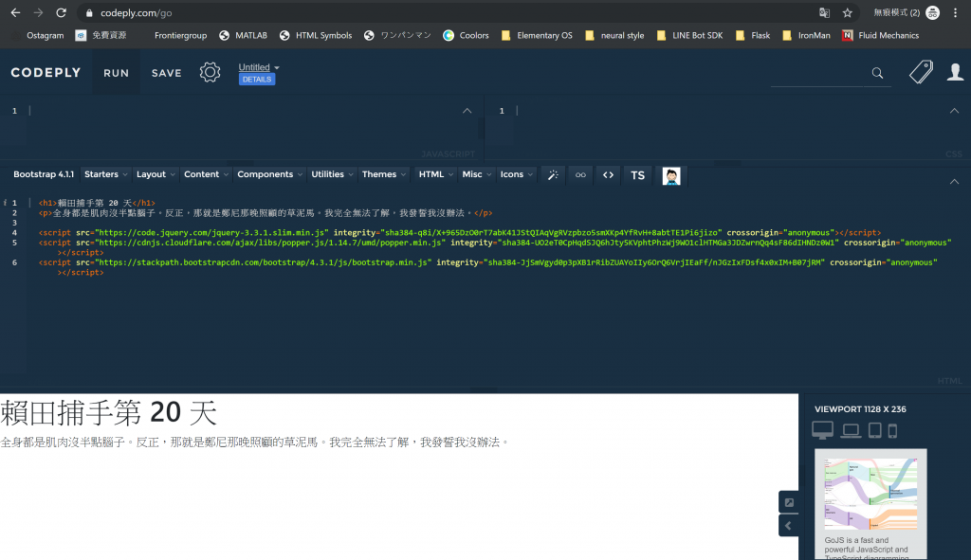
Task: Click the GoJS ad thumbnail
Action: (870, 495)
